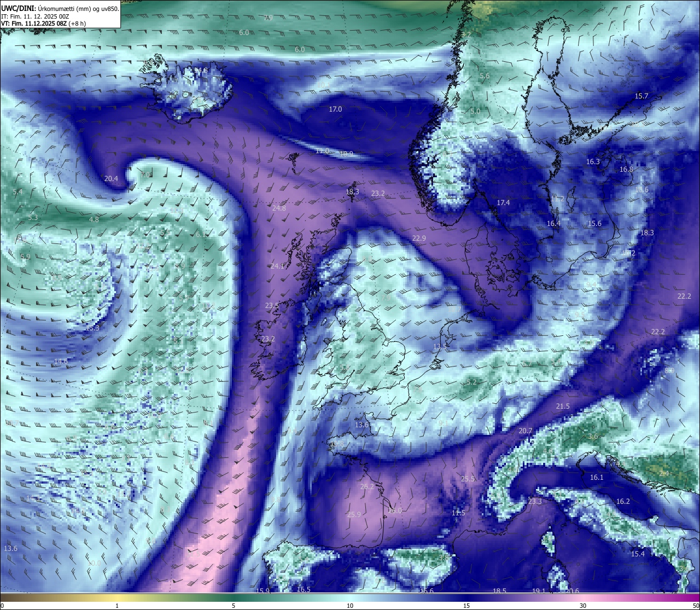Click the 3.6 value over the Alps
The image size is (700, 610).
point(593,436)
